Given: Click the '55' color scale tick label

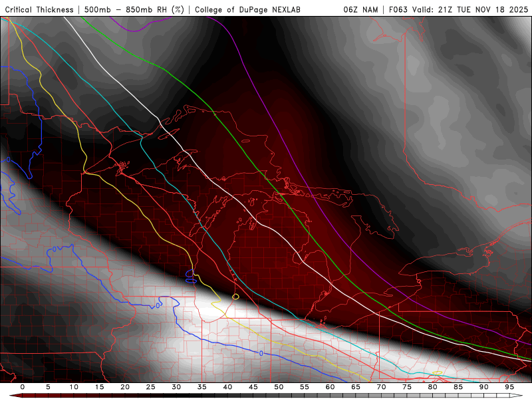Looking at the screenshot, I should point(305,387).
